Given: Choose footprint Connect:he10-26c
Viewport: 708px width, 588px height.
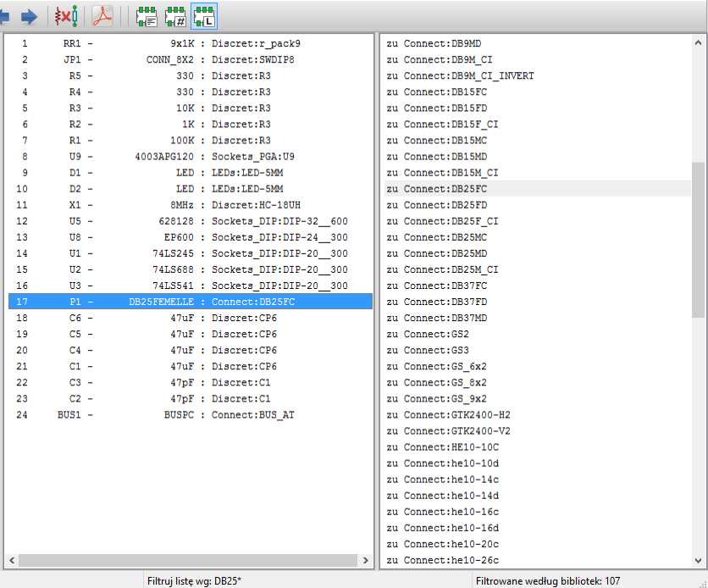Looking at the screenshot, I should pos(537,560).
